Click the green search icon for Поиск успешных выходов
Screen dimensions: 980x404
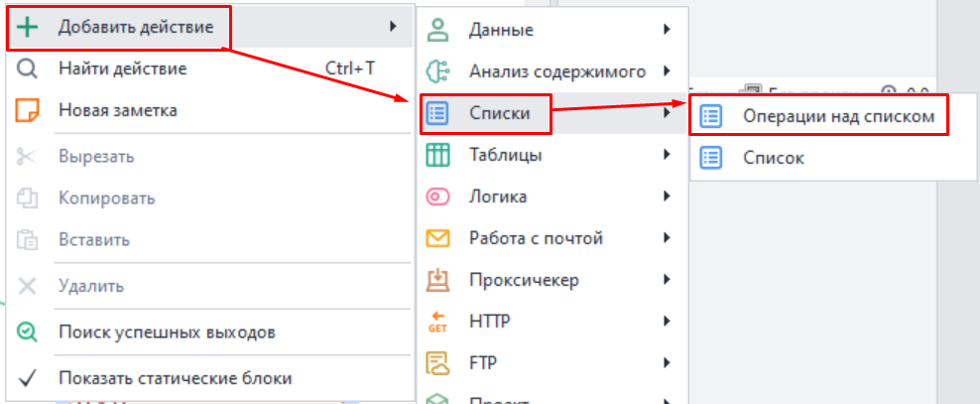27,332
